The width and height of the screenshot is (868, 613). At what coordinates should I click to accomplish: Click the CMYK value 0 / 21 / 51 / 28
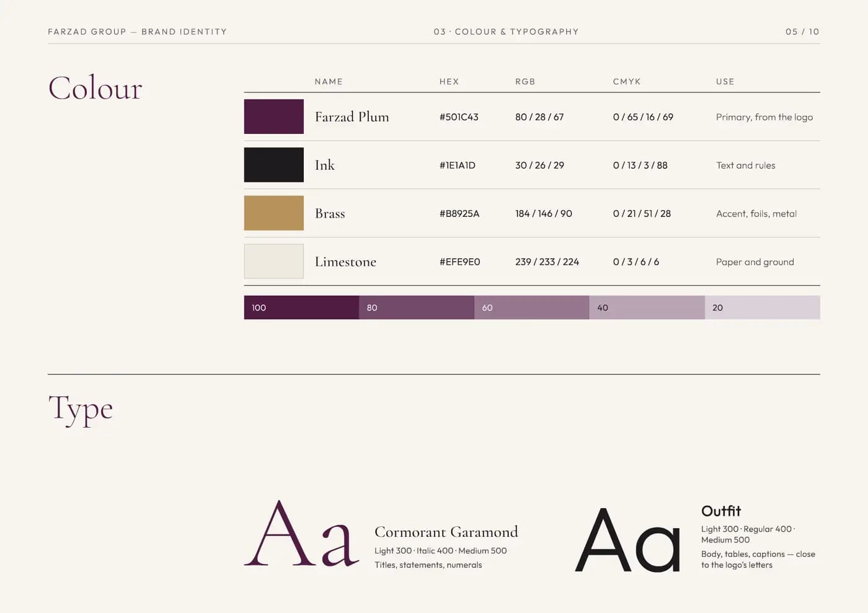pos(642,214)
